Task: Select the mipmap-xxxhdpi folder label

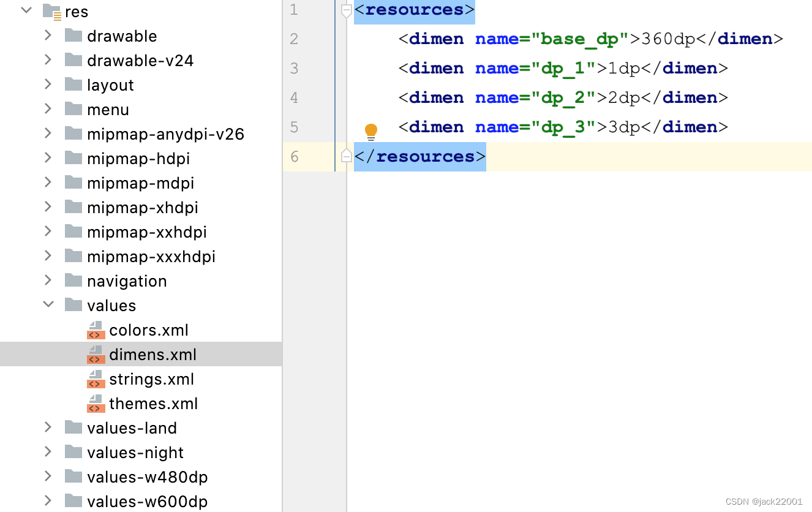Action: (x=151, y=257)
